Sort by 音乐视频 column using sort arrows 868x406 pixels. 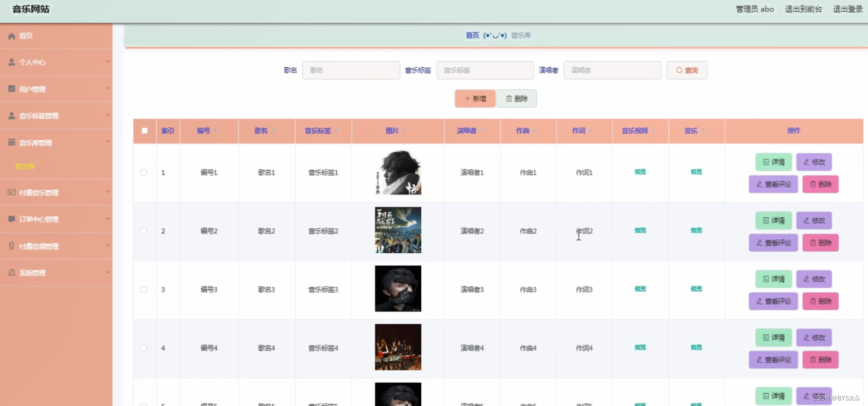pyautogui.click(x=654, y=131)
